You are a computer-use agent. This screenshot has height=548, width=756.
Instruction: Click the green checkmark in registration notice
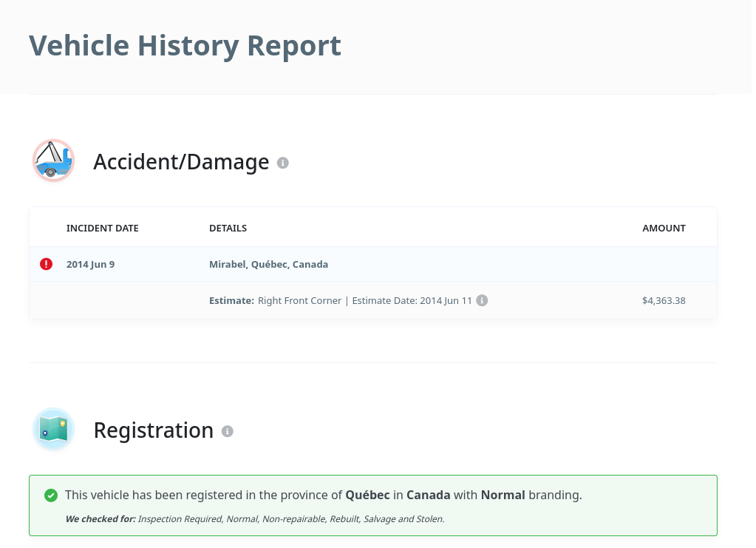(x=50, y=495)
